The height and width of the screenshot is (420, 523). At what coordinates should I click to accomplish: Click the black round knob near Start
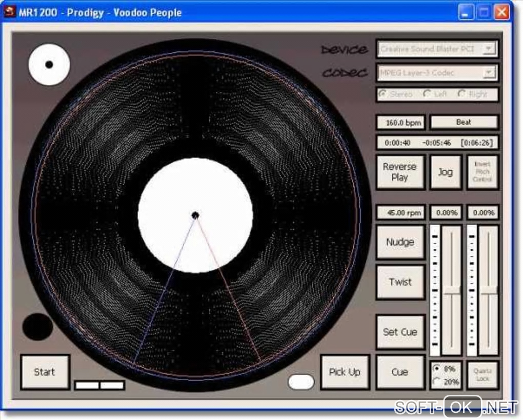point(37,327)
